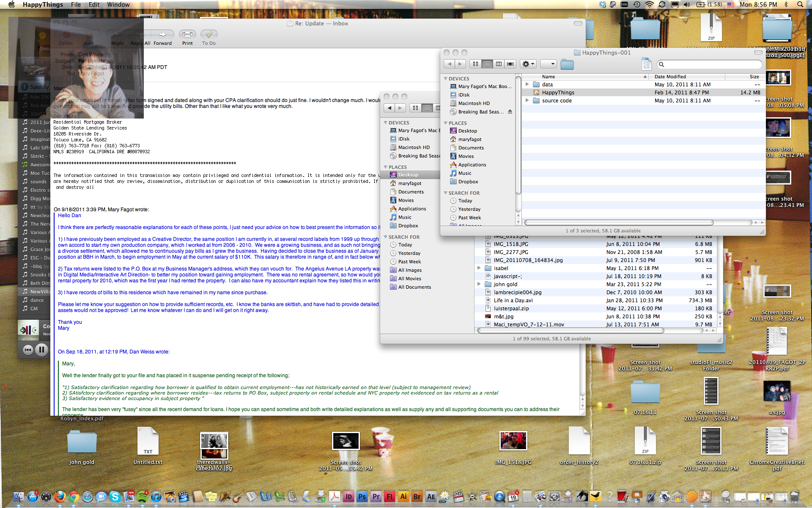Open App Store icon in Dock

tap(33, 497)
